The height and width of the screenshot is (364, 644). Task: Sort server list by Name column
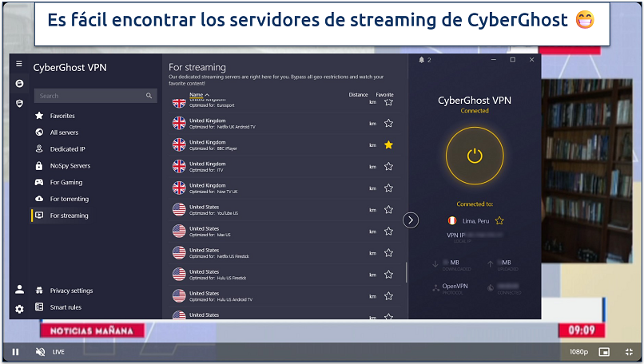coord(199,94)
